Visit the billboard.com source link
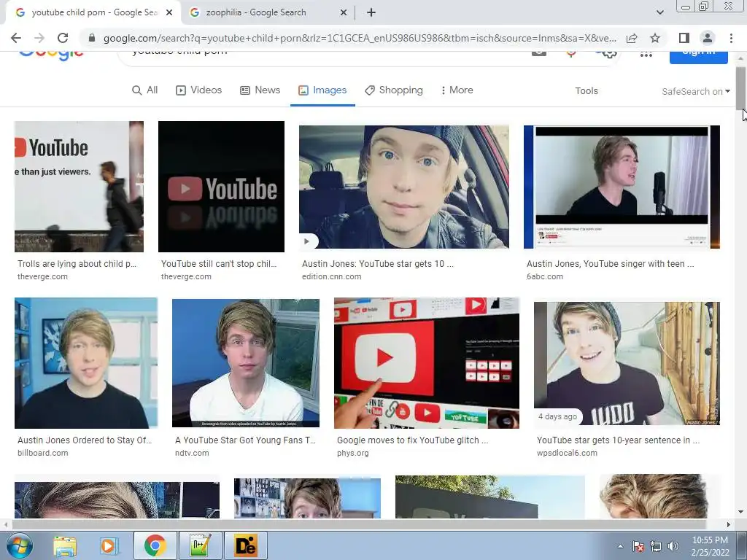747x560 pixels. tap(43, 454)
